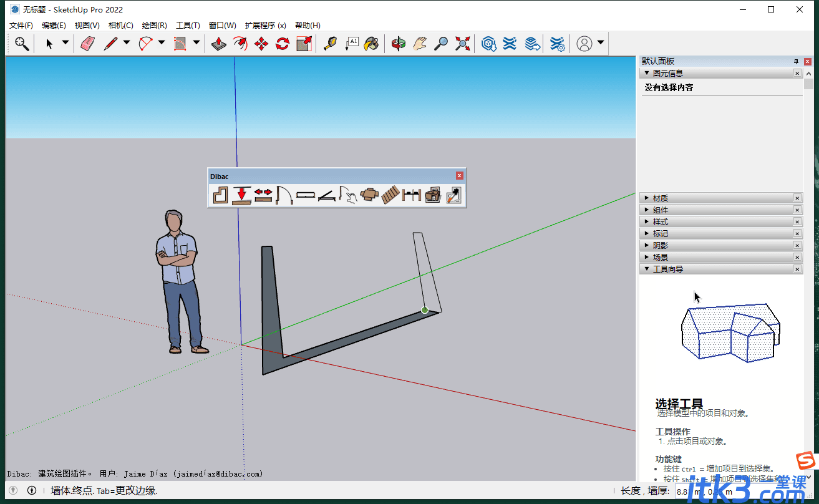Open the account icon dropdown arrow
This screenshot has height=504, width=819.
[x=601, y=43]
